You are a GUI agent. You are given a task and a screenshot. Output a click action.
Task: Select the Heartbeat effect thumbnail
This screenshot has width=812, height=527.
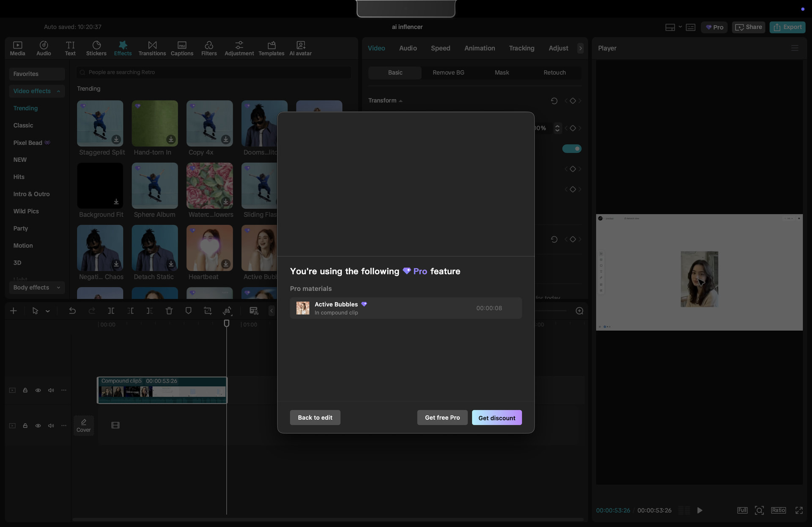pos(209,248)
